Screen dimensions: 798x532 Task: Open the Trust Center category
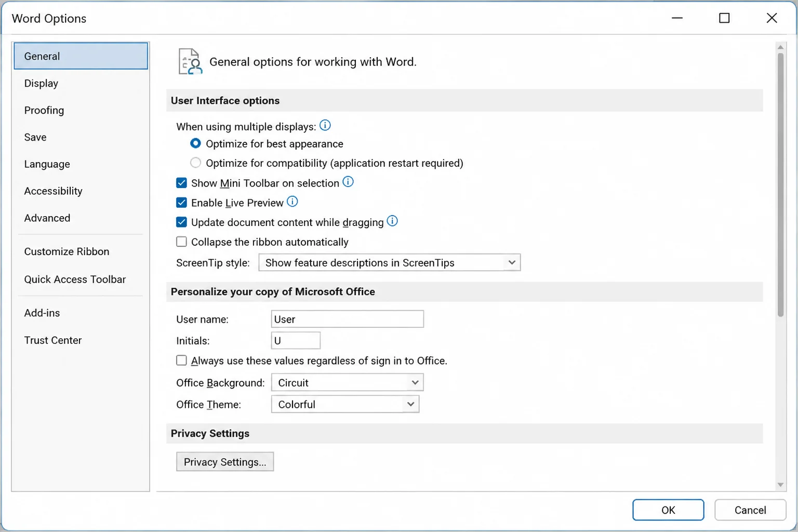81,340
